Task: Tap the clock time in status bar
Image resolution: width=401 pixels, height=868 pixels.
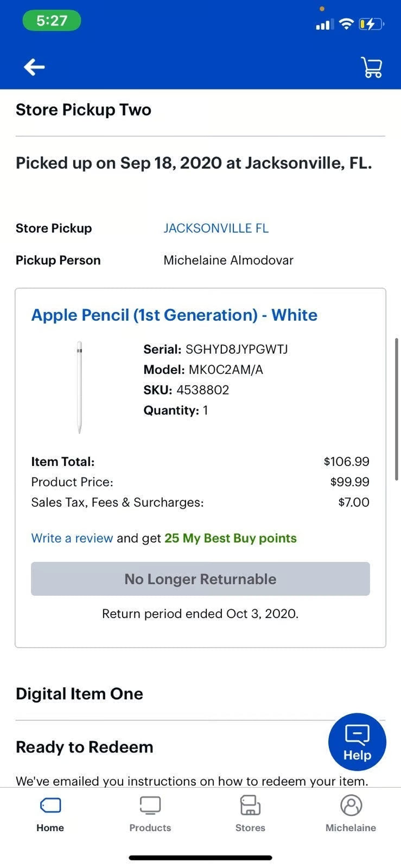Action: (52, 20)
